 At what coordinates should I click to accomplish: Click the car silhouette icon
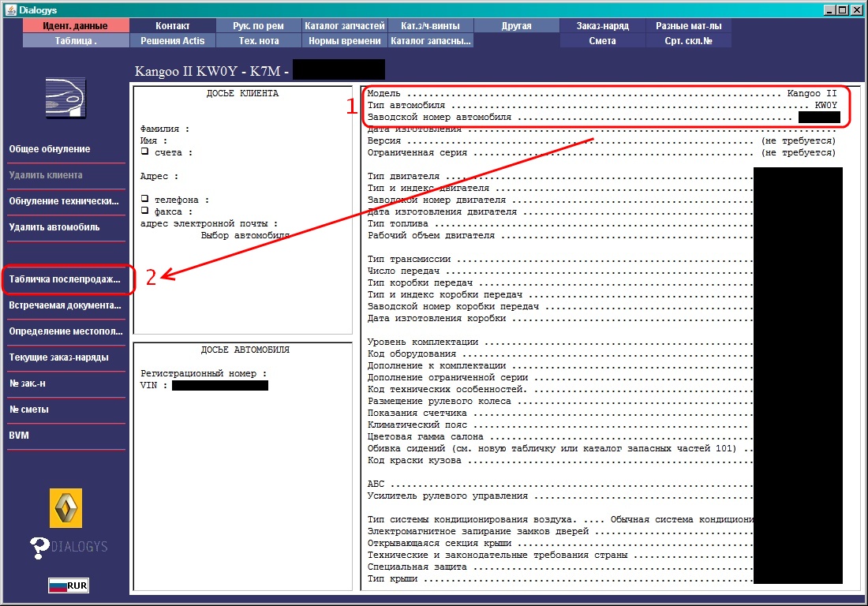click(x=65, y=98)
